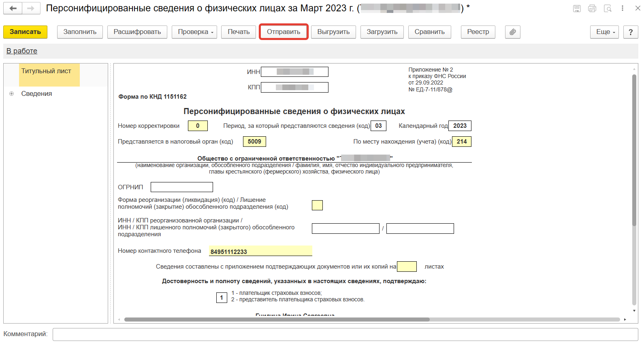Click the ОГРНИП input field
The height and width of the screenshot is (345, 644).
[x=182, y=187]
